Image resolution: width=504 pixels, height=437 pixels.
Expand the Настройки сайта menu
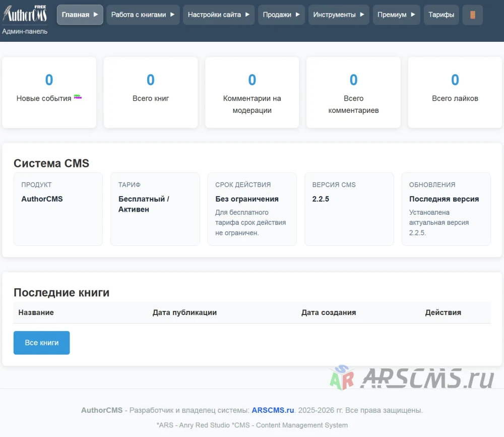coord(219,15)
